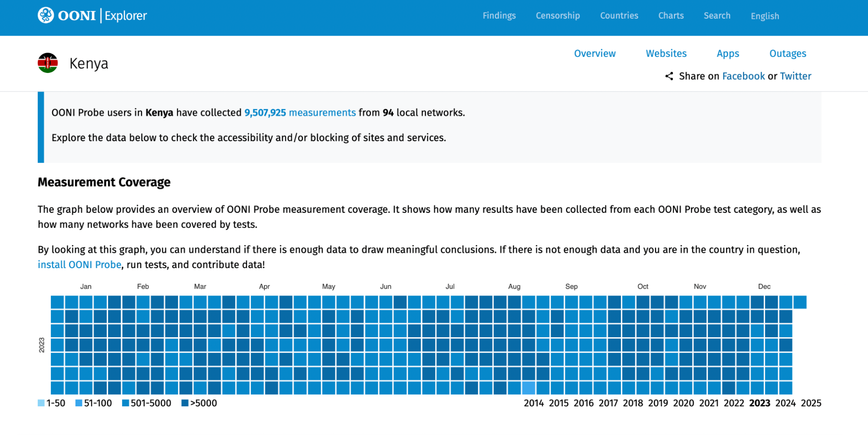Select year 2024 in coverage timeline

point(785,403)
